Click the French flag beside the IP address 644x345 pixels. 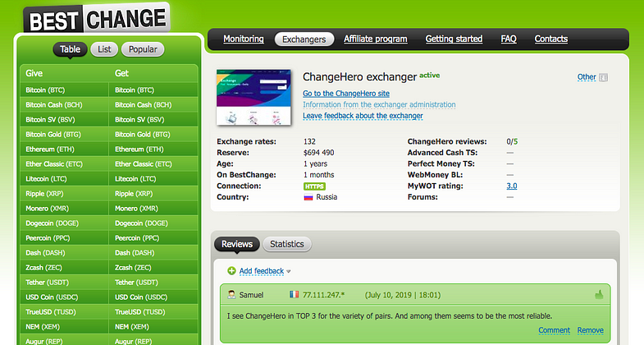[x=294, y=294]
